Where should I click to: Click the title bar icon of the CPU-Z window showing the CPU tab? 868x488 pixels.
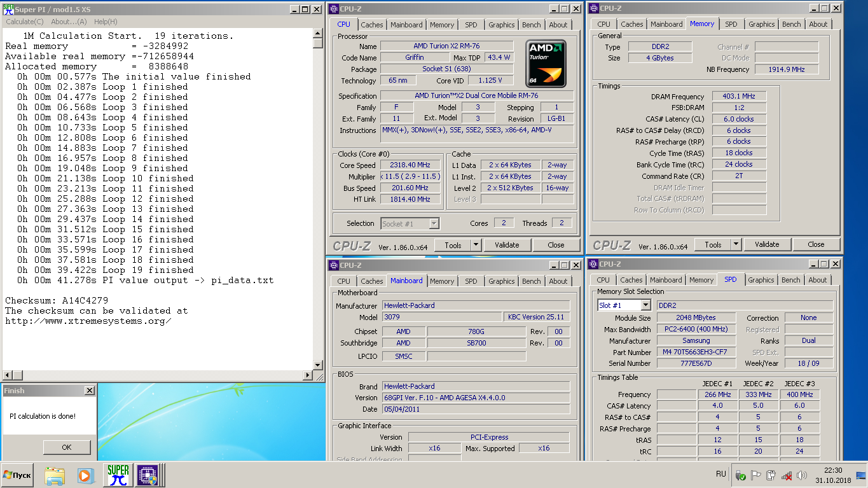[x=333, y=9]
